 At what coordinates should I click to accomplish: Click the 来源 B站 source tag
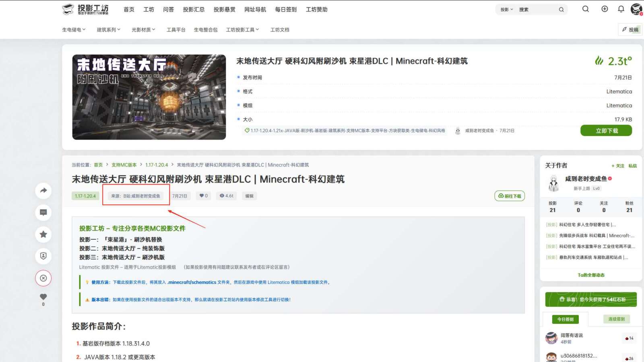click(136, 196)
